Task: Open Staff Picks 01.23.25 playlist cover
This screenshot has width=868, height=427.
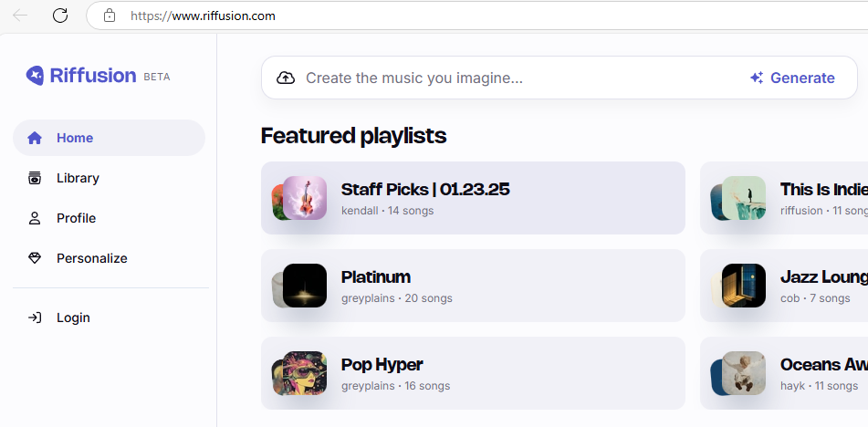Action: [303, 198]
